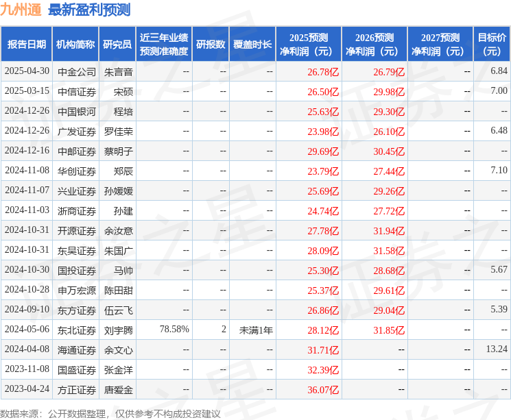Select the 研究员 column header
The width and height of the screenshot is (511, 420).
click(x=117, y=45)
